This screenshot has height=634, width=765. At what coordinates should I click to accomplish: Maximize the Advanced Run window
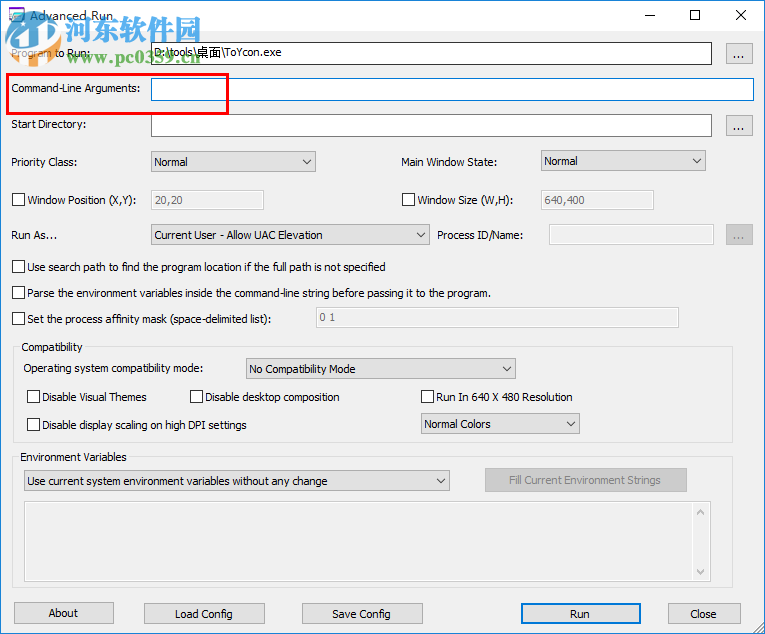(x=695, y=15)
